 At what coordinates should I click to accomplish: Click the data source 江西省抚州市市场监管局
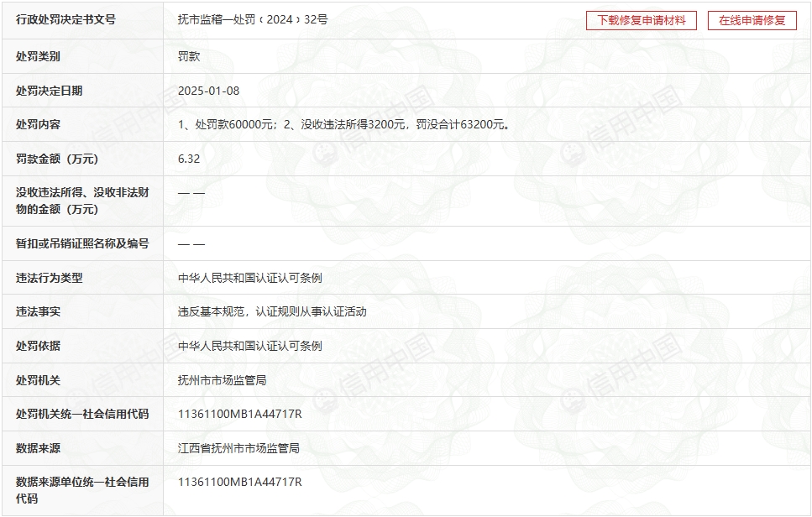pyautogui.click(x=238, y=448)
